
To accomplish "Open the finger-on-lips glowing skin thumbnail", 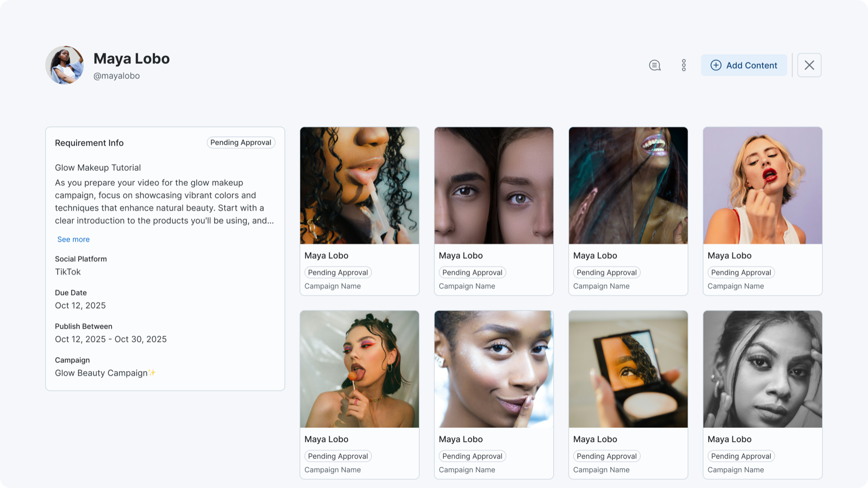I will click(494, 369).
